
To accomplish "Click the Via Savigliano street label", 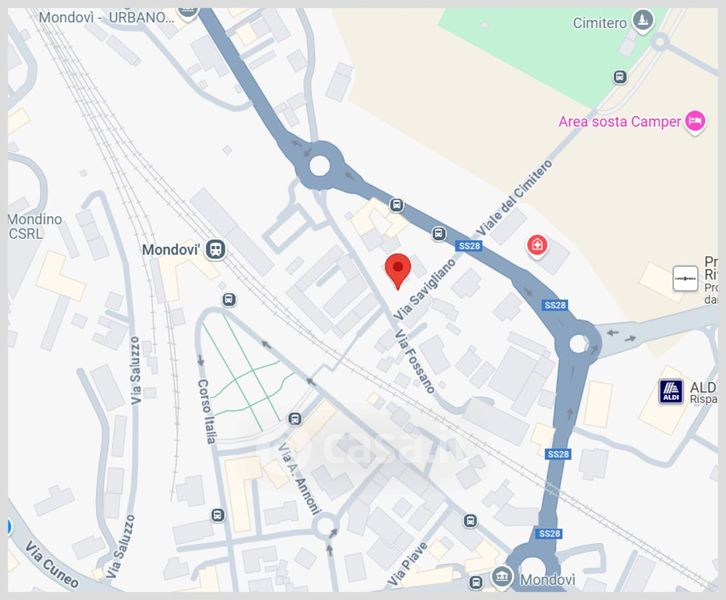I will pyautogui.click(x=425, y=289).
